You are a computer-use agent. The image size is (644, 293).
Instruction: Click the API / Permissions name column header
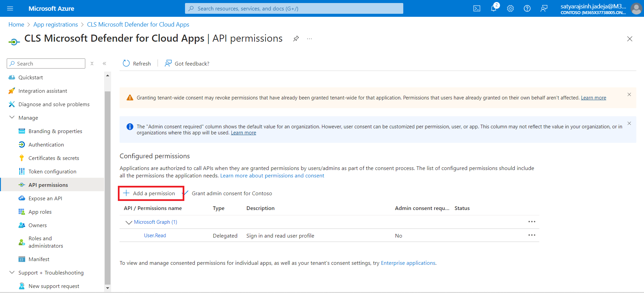[153, 208]
